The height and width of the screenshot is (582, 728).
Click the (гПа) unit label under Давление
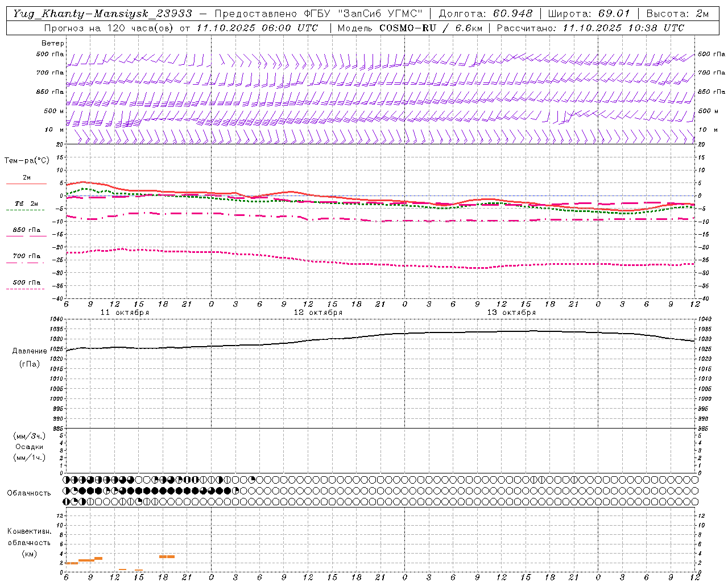coord(30,364)
